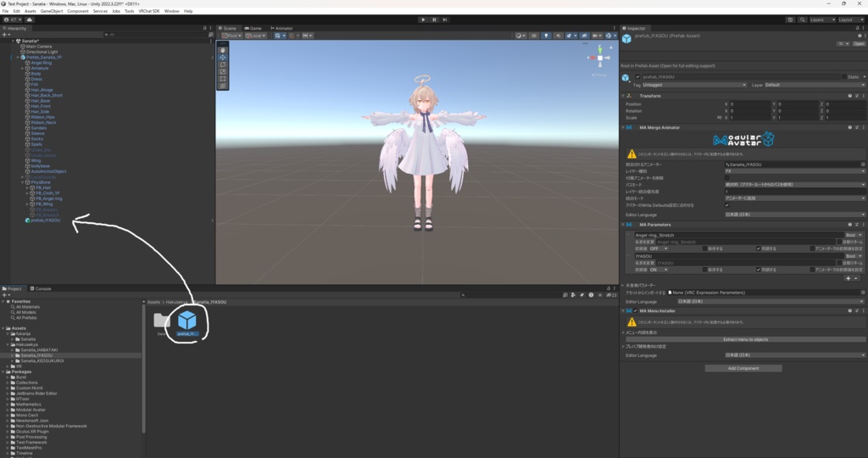
Task: Toggle hidden objects visibility icon
Action: point(584,36)
